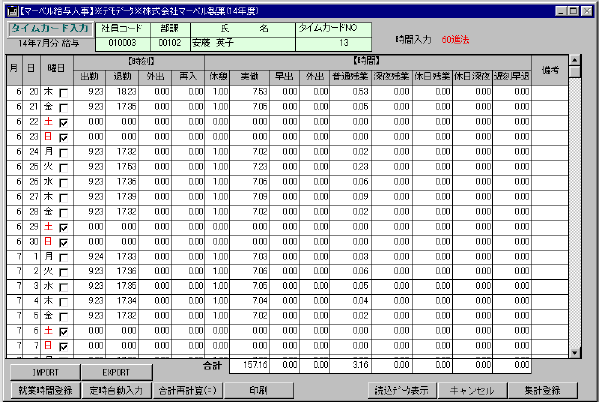Click the 出勤 column header

tap(89, 77)
